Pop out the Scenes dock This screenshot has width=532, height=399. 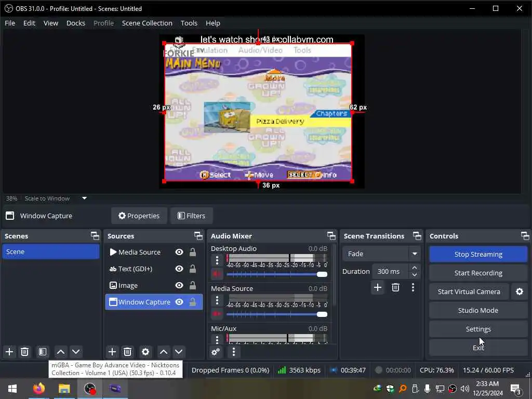(x=95, y=236)
